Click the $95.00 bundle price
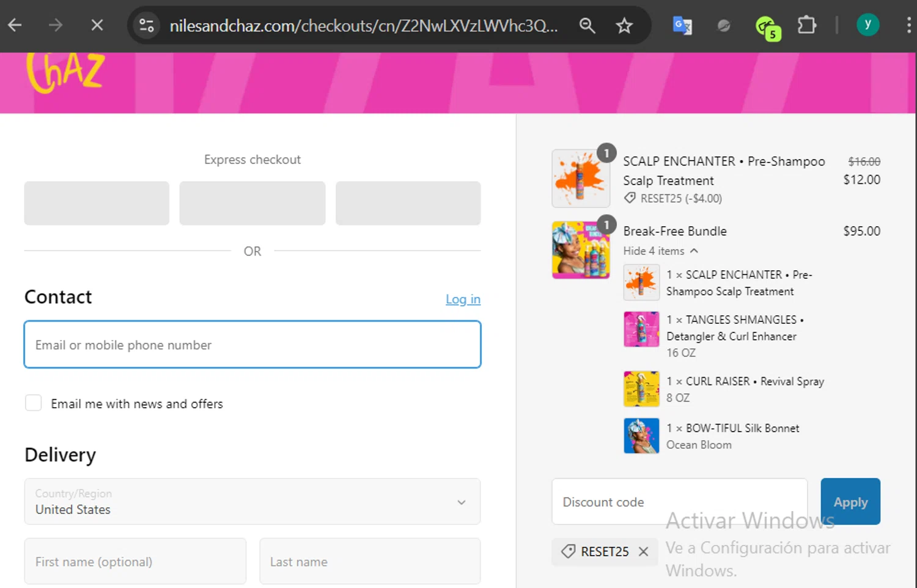 pyautogui.click(x=861, y=231)
